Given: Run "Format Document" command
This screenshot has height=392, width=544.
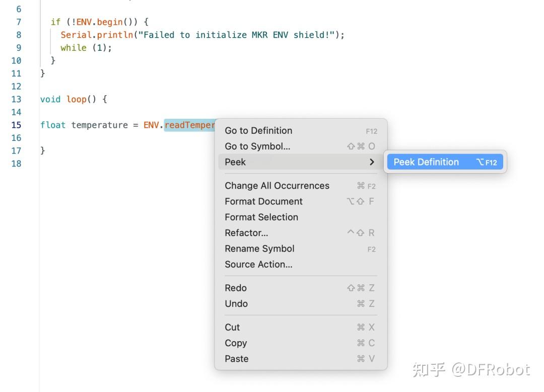Looking at the screenshot, I should point(263,201).
